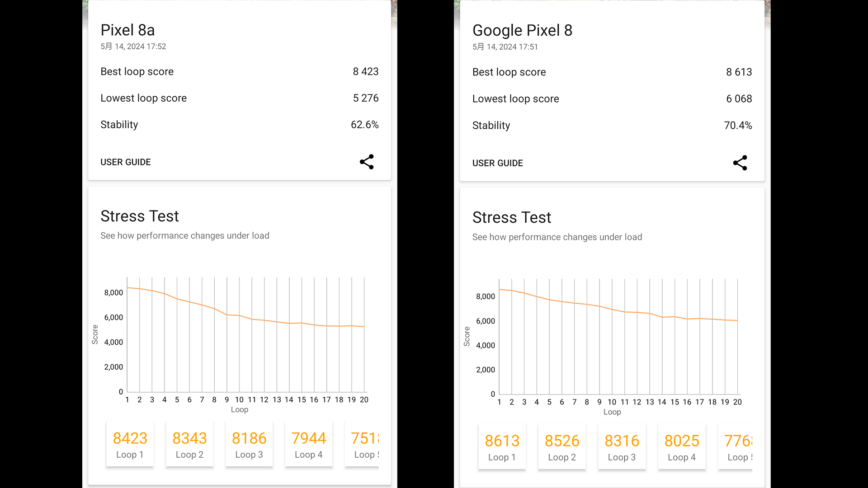Select the Loop 3 card showing 8316

622,447
